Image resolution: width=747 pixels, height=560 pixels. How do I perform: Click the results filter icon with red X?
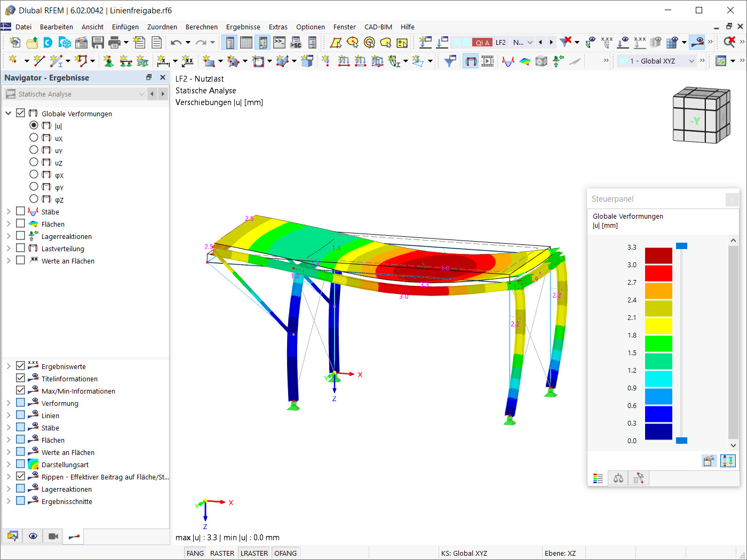pos(566,43)
